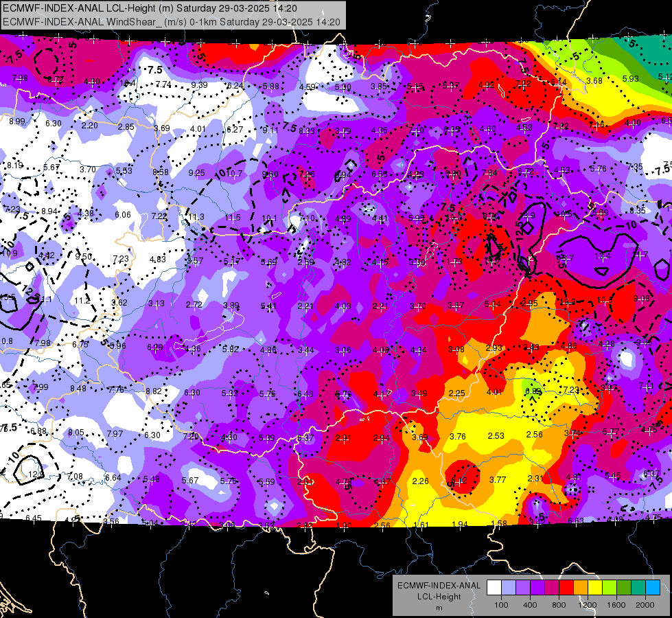Click the lime green legend swatch
672x618 pixels.
(x=610, y=587)
